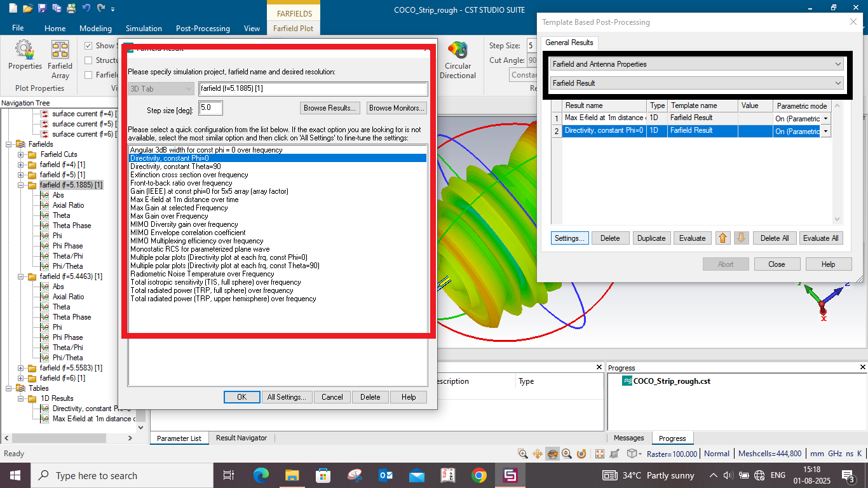Open the Farfield Array tool
The width and height of the screenshot is (868, 488).
pos(60,58)
